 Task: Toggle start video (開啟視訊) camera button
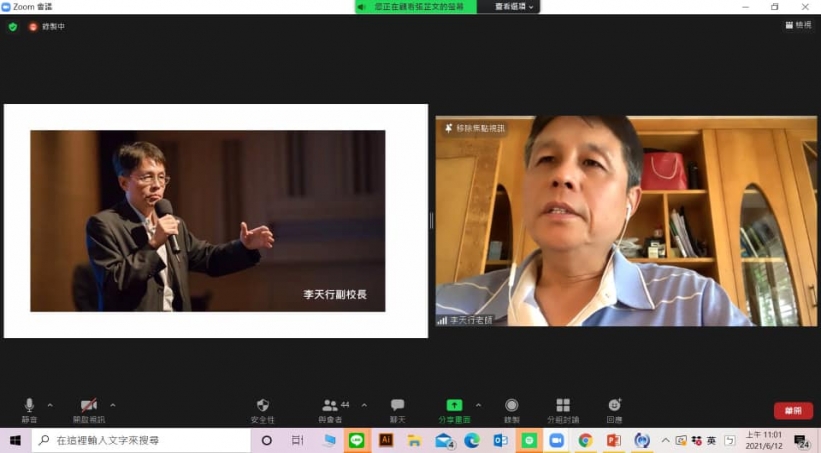pyautogui.click(x=88, y=406)
